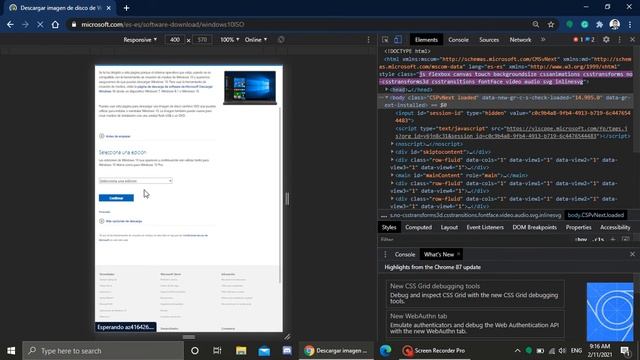Go to the browser home page
This screenshot has height=360, width=640.
(55, 24)
